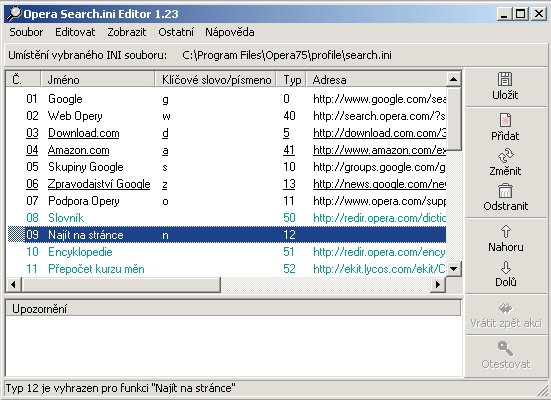Click the http://groups.google.com address cell
The height and width of the screenshot is (400, 551).
[379, 167]
